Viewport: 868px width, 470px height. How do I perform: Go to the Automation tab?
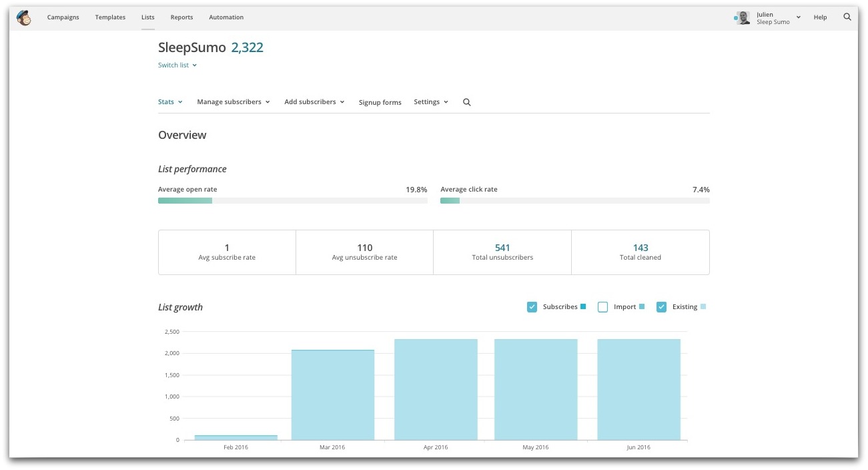point(226,17)
